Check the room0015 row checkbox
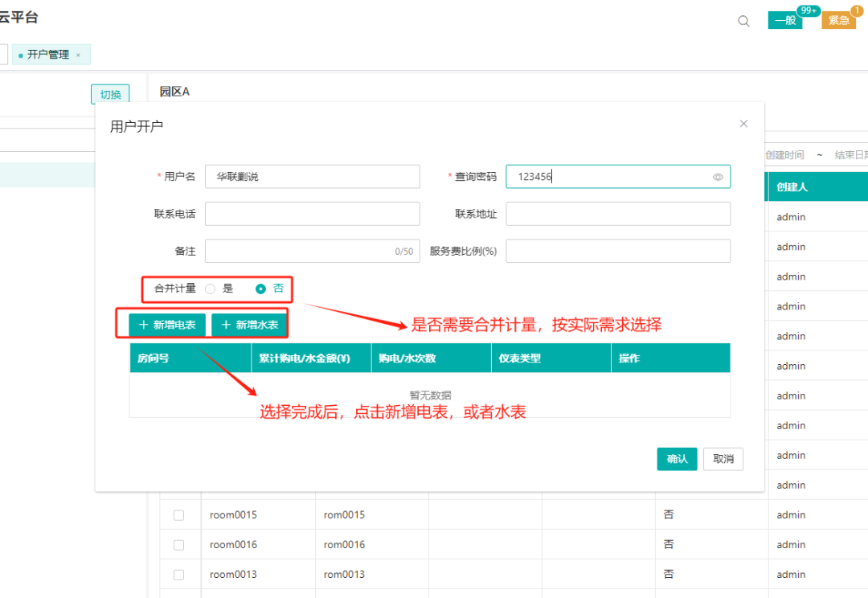The height and width of the screenshot is (598, 868). click(x=178, y=515)
